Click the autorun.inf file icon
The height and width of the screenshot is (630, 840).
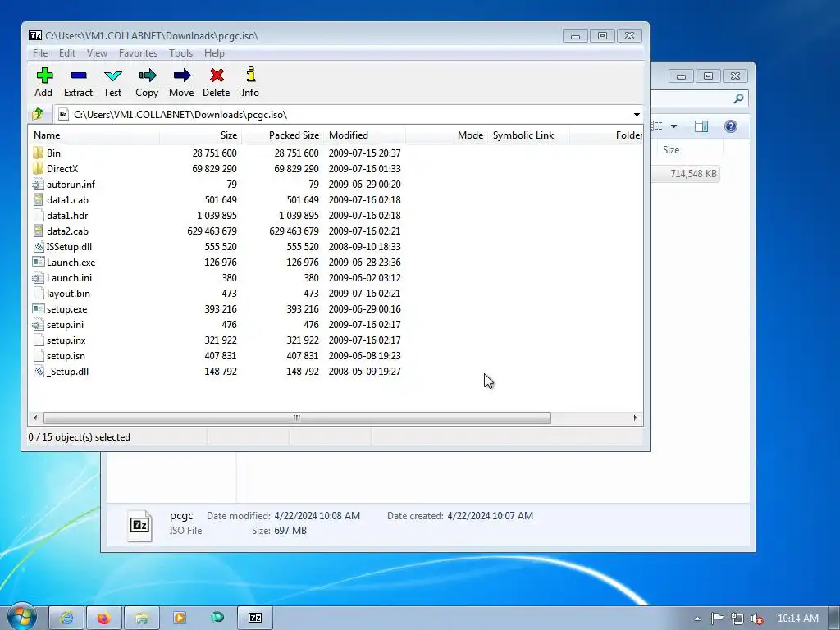coord(38,185)
